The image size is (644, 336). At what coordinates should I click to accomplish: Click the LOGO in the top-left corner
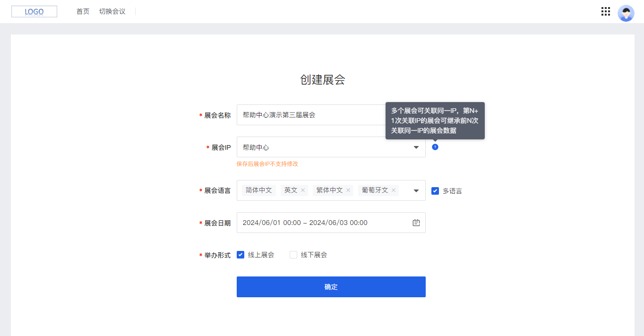coord(34,11)
